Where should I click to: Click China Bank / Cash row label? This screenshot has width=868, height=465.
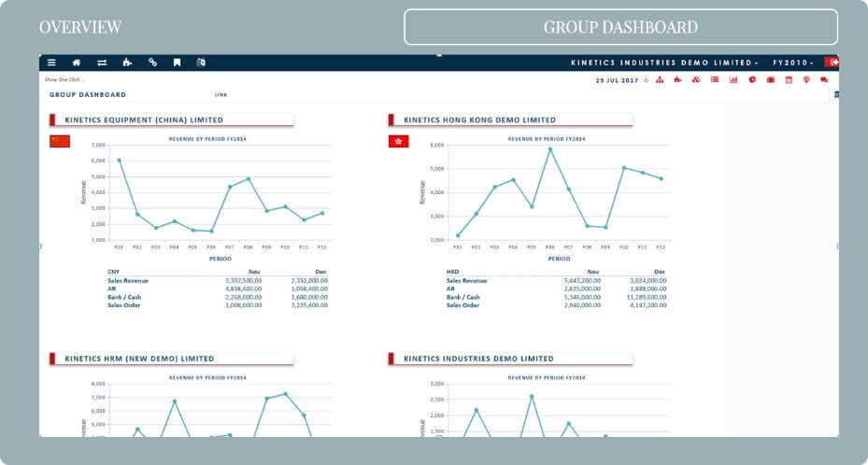point(124,298)
